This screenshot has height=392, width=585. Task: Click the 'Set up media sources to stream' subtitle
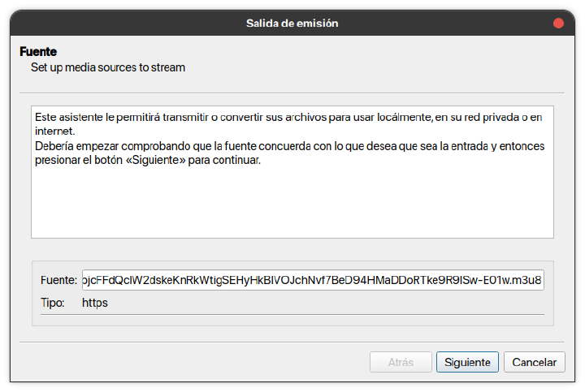tap(108, 67)
